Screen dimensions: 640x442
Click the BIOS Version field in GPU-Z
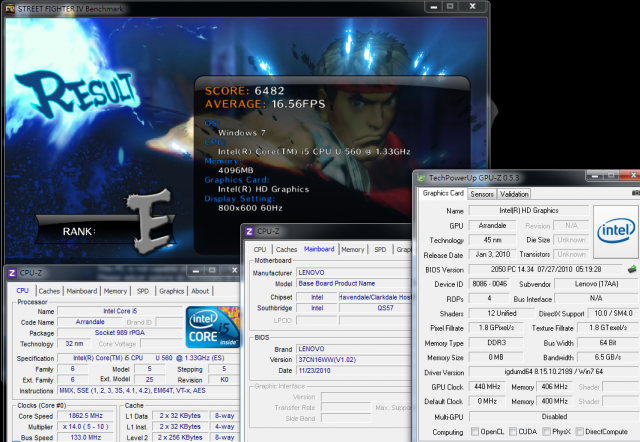546,269
